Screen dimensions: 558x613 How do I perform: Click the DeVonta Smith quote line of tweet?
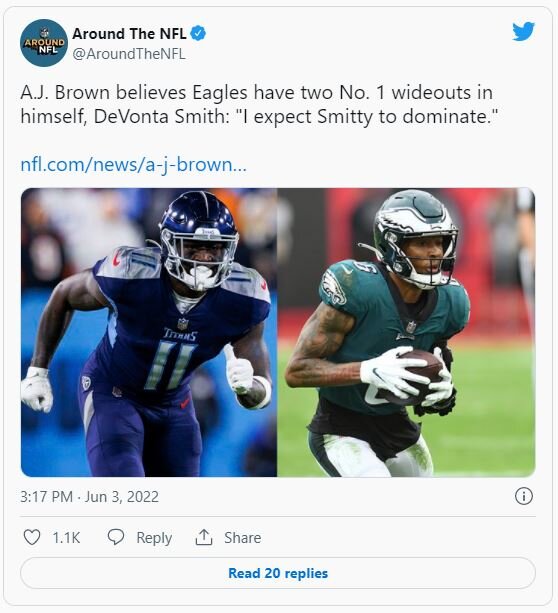[259, 117]
